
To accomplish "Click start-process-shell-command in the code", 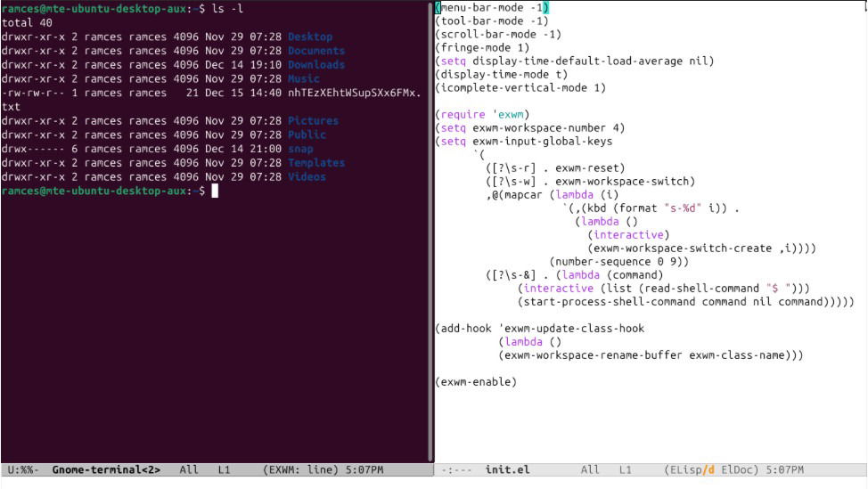I will tap(610, 301).
